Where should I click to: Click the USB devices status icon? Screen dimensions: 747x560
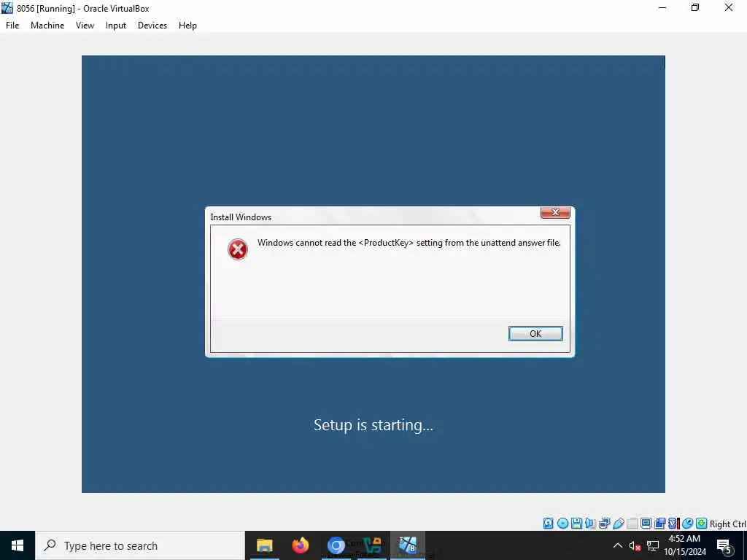point(619,524)
